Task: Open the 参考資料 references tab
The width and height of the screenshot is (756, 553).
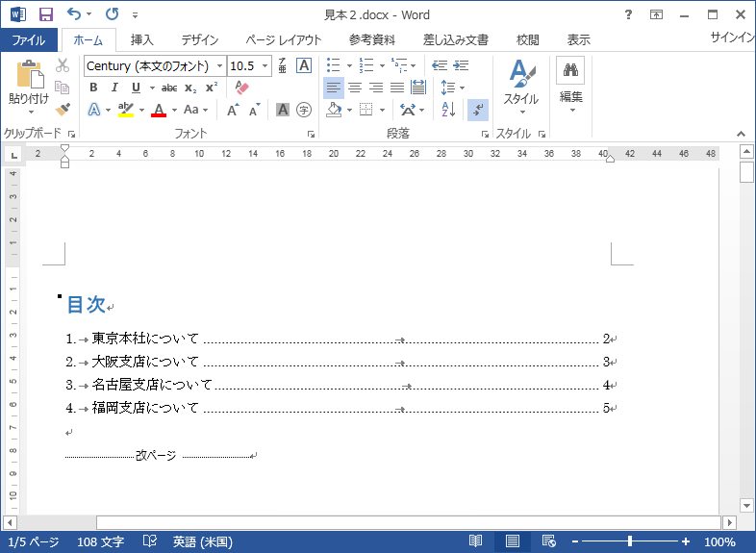Action: (x=372, y=39)
